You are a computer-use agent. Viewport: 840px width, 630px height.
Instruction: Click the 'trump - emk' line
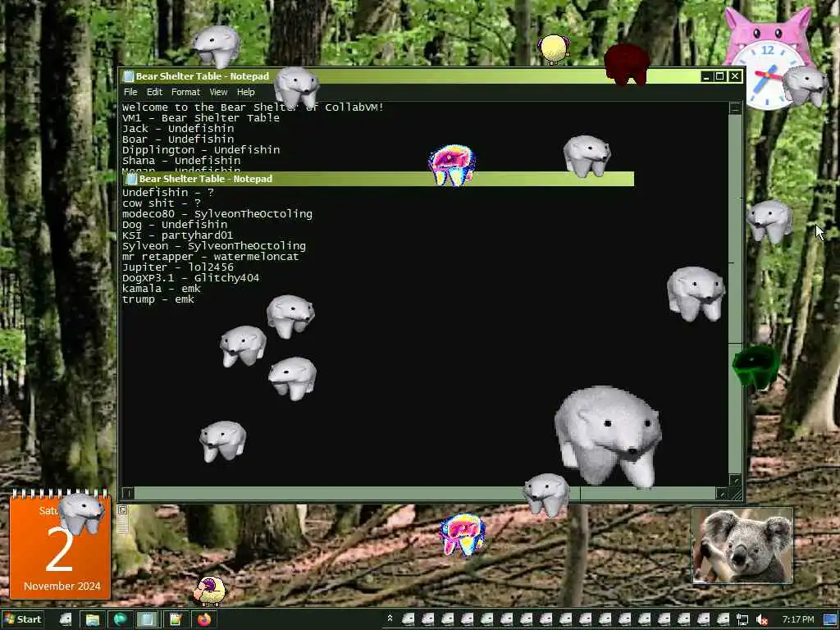(158, 299)
